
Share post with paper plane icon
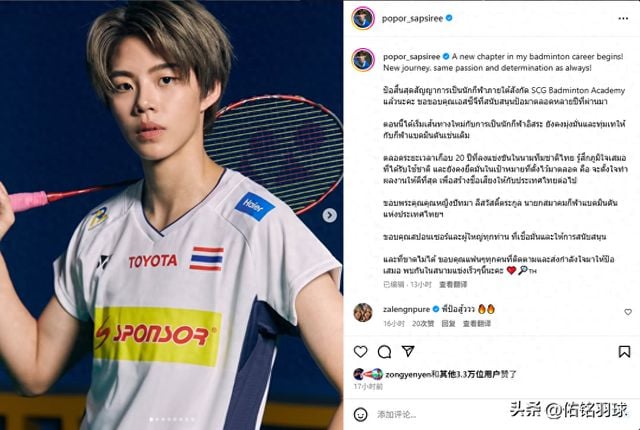(408, 351)
